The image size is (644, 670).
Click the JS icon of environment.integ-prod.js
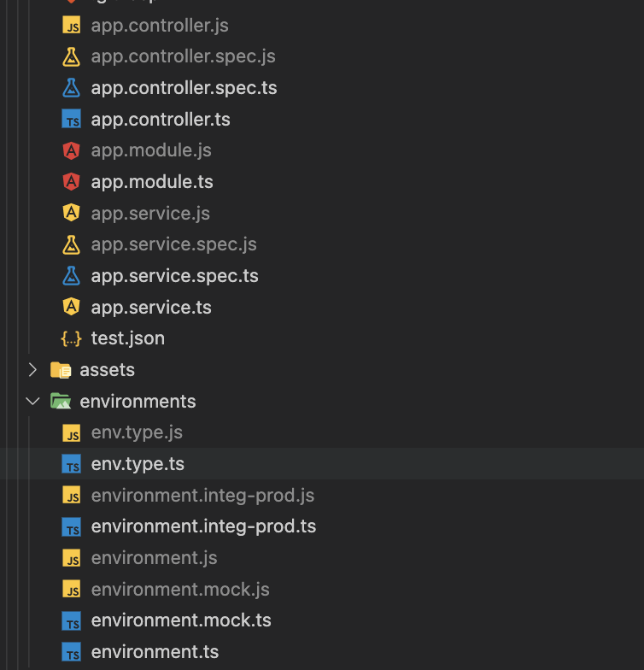click(72, 496)
